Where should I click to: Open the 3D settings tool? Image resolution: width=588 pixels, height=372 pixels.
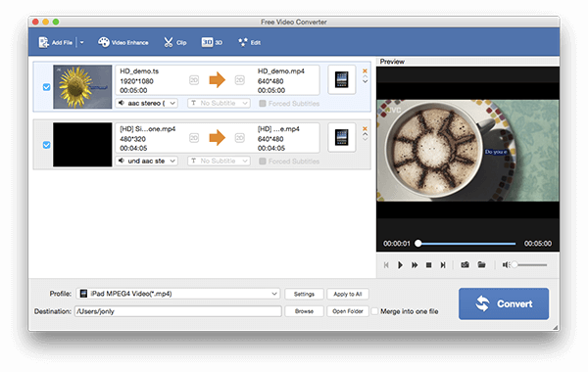tap(212, 42)
